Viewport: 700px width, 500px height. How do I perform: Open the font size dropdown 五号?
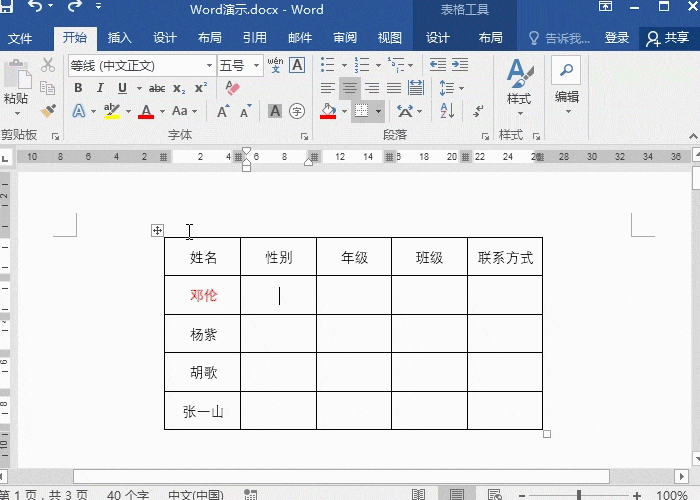(256, 66)
